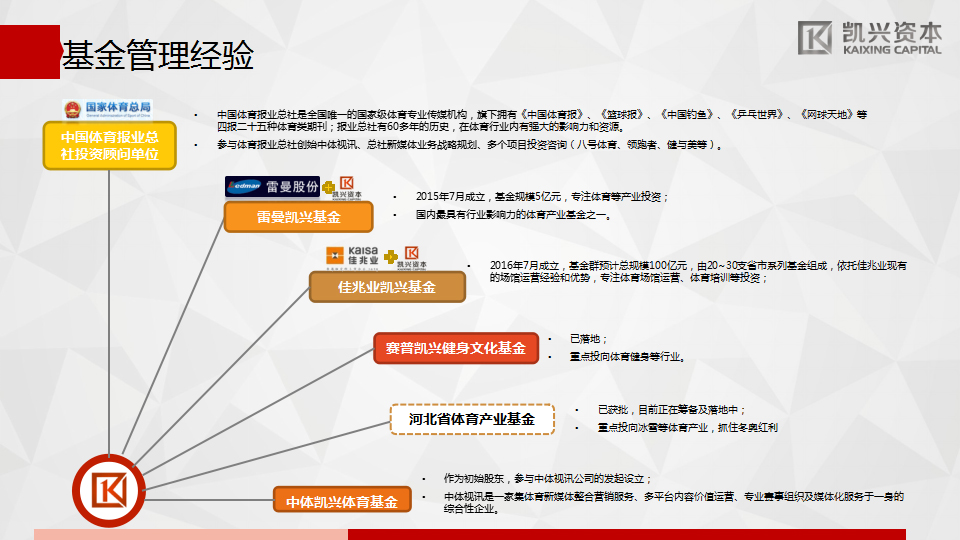Click the paragraph starting 中国体育报业总社是全国唯一
The image size is (960, 540).
542,121
